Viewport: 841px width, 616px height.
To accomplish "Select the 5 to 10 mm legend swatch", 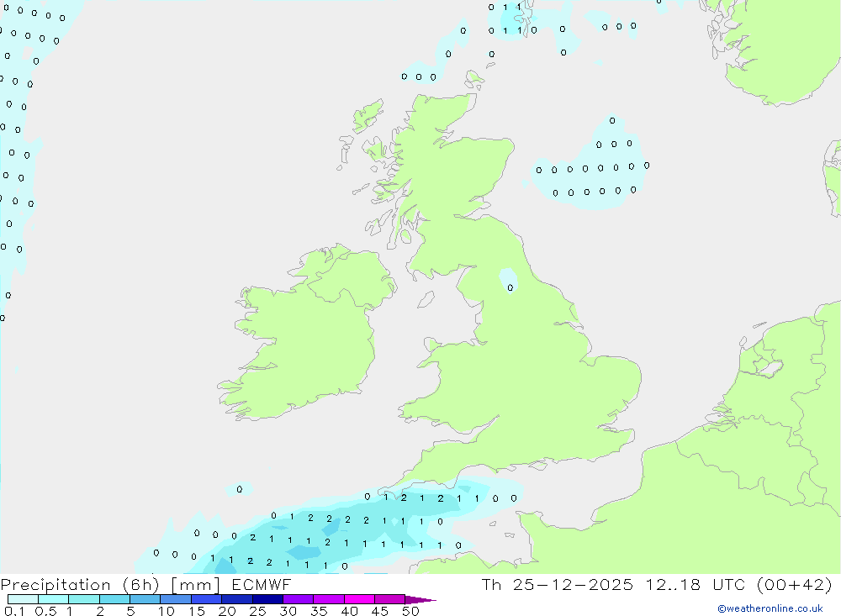I will click(145, 599).
